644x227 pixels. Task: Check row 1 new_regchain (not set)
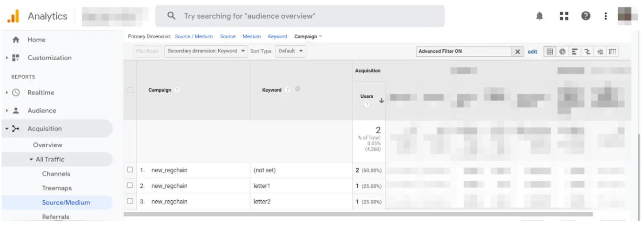point(130,170)
